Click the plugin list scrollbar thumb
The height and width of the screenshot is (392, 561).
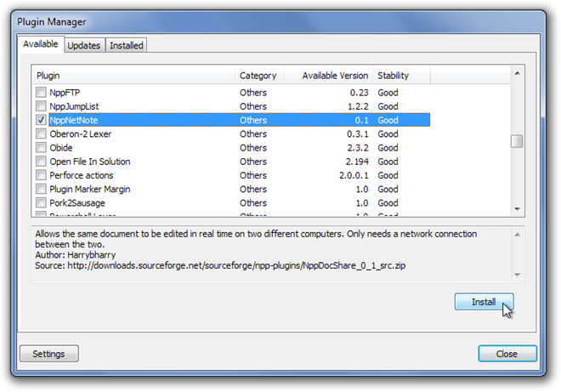pyautogui.click(x=517, y=140)
